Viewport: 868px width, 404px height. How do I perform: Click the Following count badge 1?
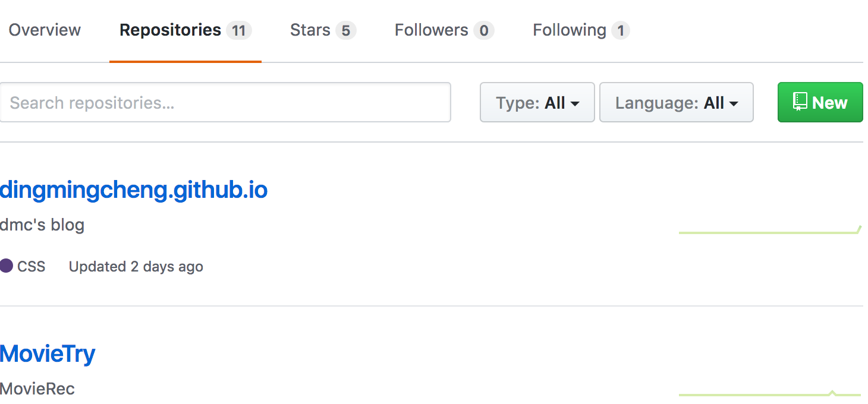tap(621, 30)
